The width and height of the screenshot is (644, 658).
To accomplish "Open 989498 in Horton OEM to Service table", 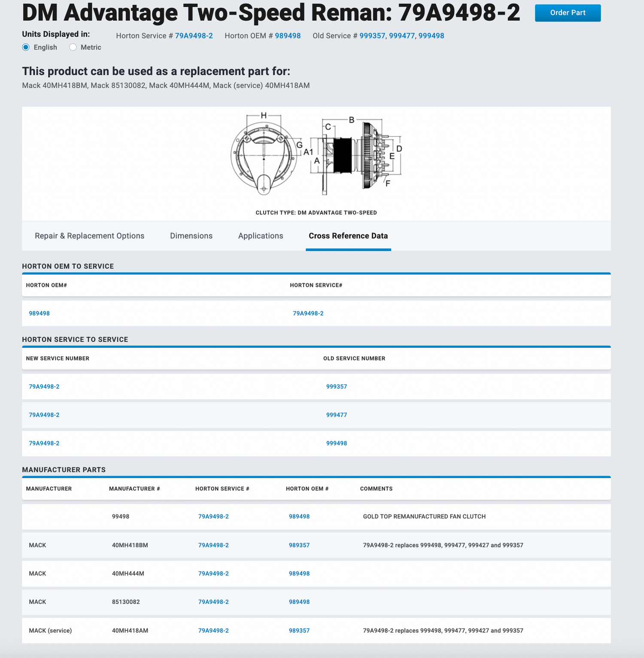I will 39,313.
